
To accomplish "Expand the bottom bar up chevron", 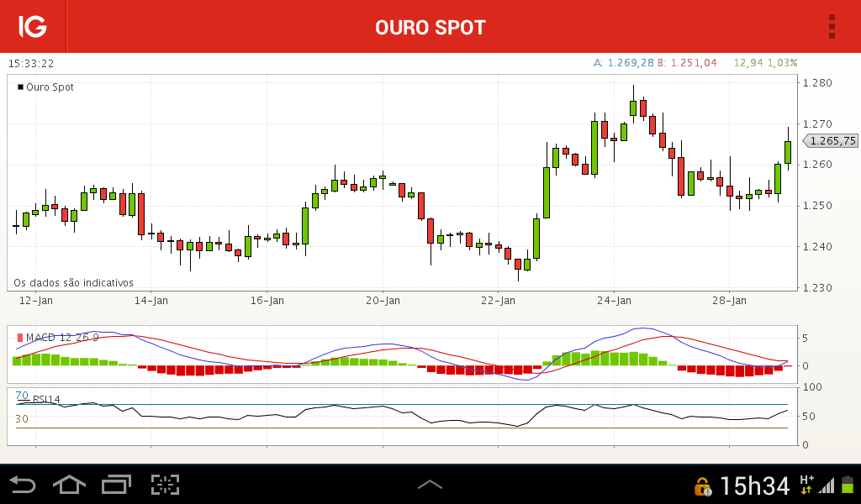I will tap(430, 484).
